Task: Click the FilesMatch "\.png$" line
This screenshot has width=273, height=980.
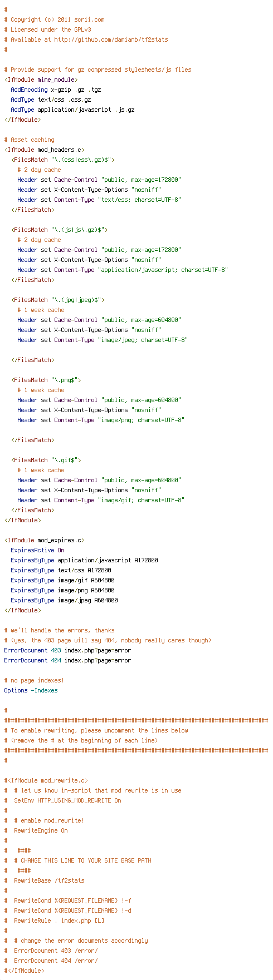Action: [46, 380]
